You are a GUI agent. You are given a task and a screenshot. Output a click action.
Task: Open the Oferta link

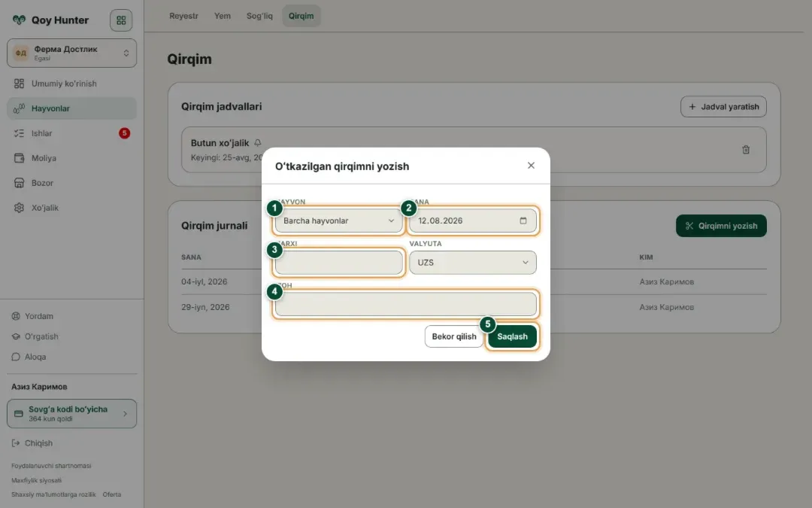point(112,494)
